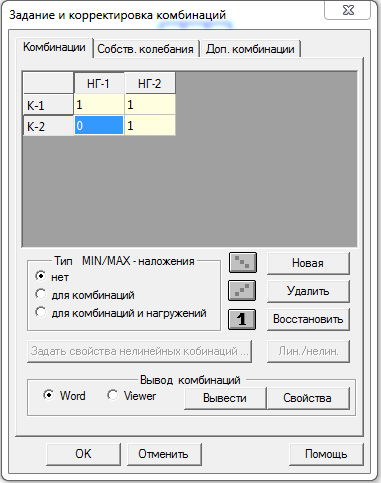Close the combinations dialog window
This screenshot has width=381, height=483.
pos(348,10)
